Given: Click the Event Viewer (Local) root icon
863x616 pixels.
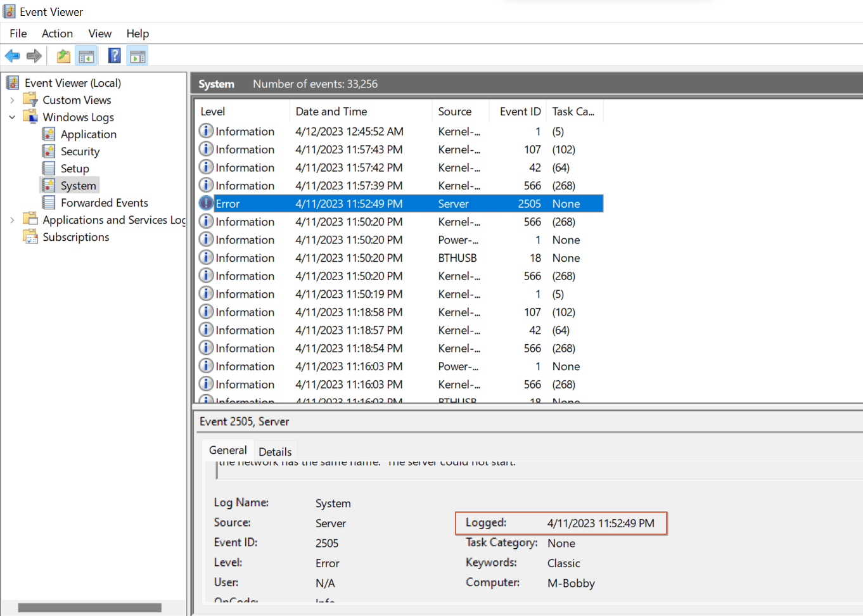Looking at the screenshot, I should [x=13, y=82].
